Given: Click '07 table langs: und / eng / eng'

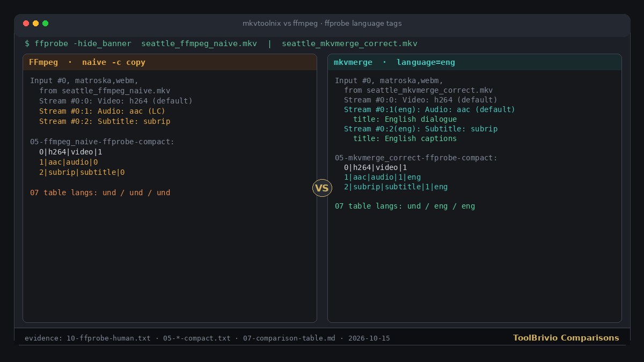Looking at the screenshot, I should [x=405, y=206].
